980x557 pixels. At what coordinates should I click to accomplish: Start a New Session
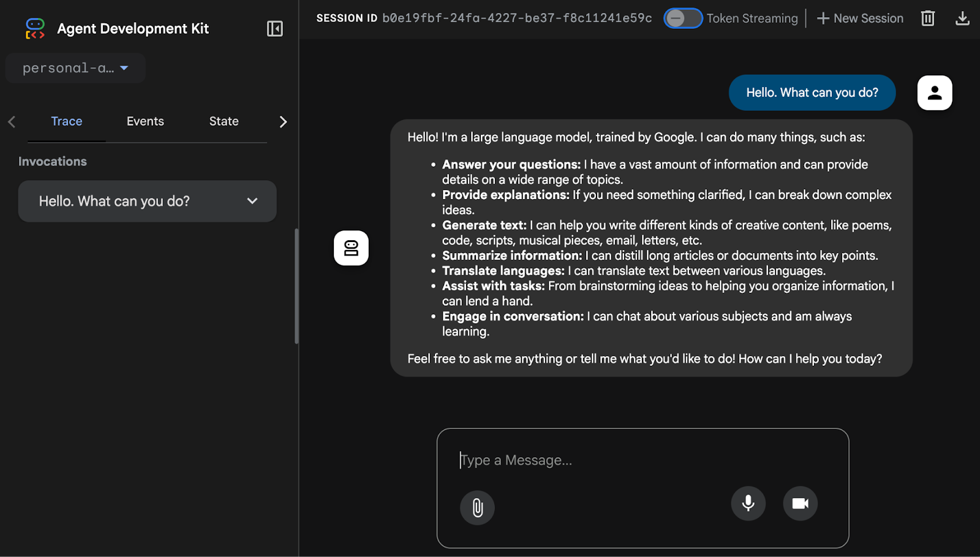(859, 18)
